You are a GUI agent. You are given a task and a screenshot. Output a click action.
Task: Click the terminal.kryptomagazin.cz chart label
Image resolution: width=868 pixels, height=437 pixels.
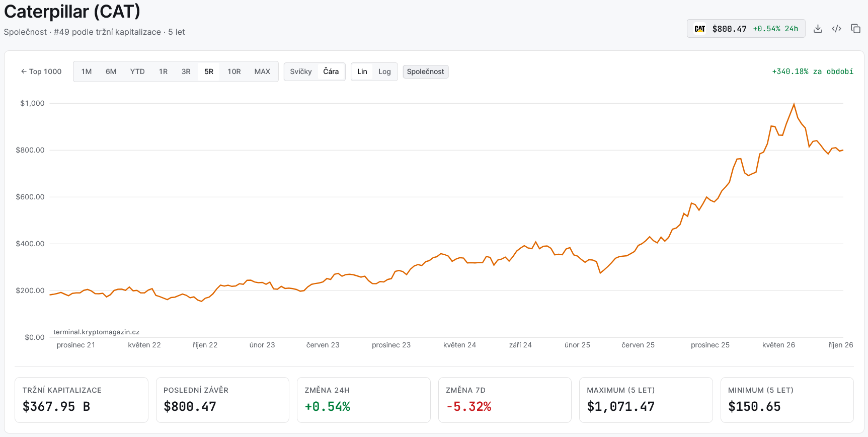(96, 332)
